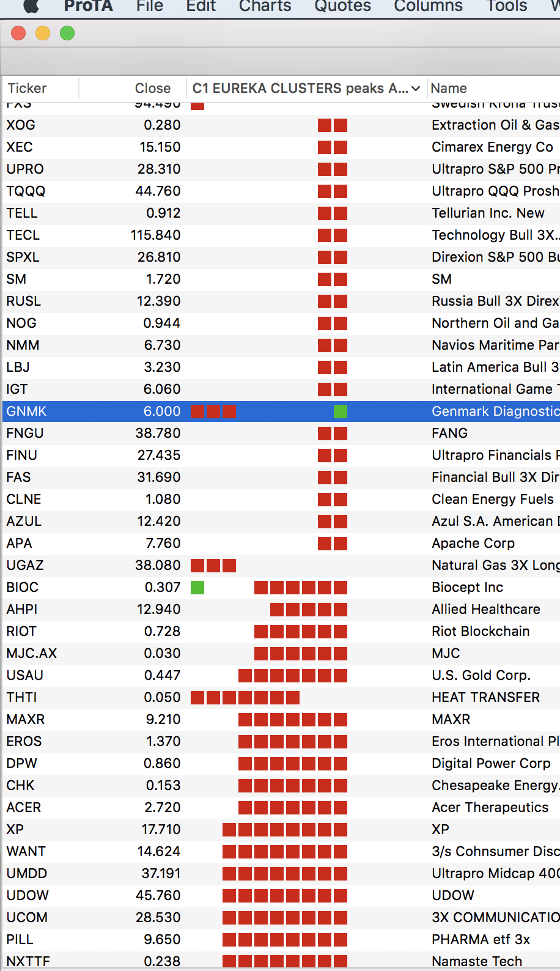Click the Riot Blockchain name cell
Viewport: 560px width, 971px height.
coord(481,631)
